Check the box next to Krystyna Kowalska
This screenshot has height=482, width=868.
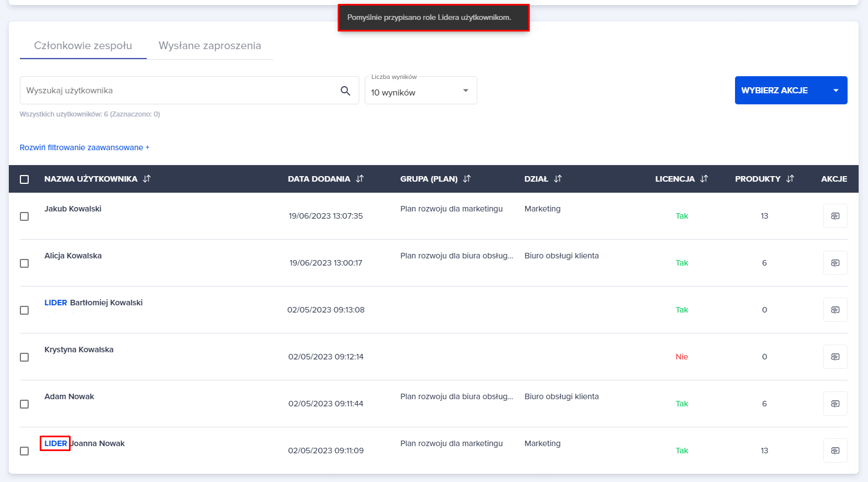(x=24, y=357)
